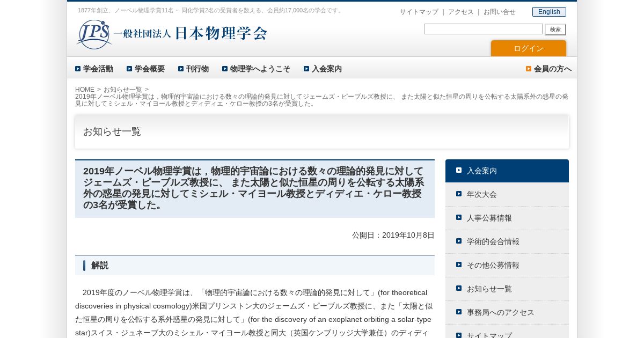Click the arrow icon beside 事務局へのアクセス
644x338 pixels.
point(459,312)
